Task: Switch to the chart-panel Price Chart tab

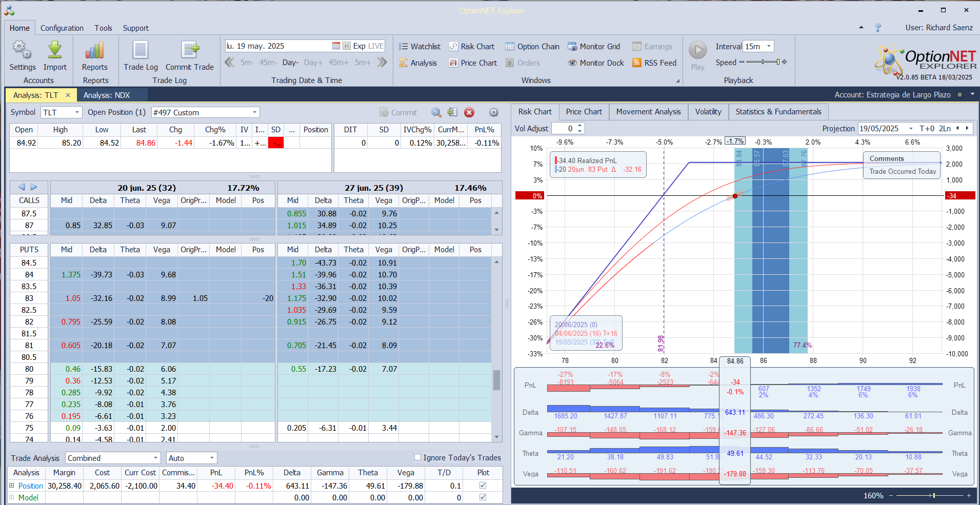Action: click(x=584, y=111)
